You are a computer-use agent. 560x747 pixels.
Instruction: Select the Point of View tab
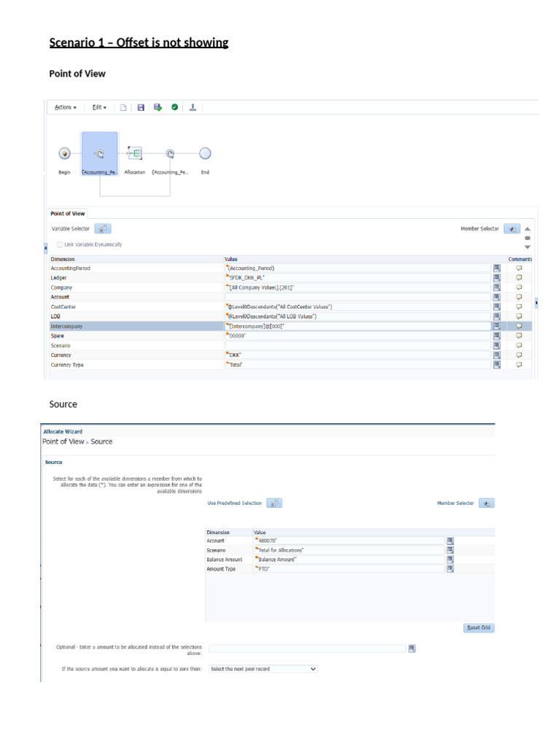[67, 214]
